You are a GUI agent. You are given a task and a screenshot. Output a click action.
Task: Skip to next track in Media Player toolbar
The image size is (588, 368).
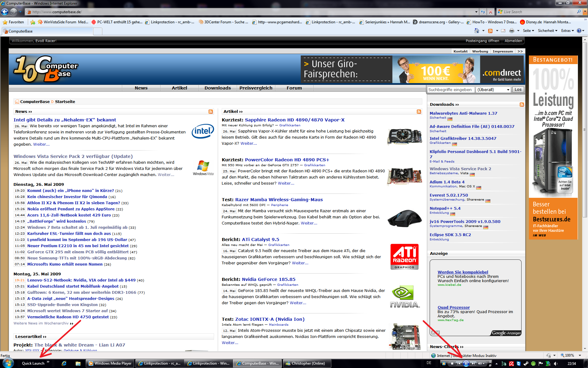click(473, 364)
